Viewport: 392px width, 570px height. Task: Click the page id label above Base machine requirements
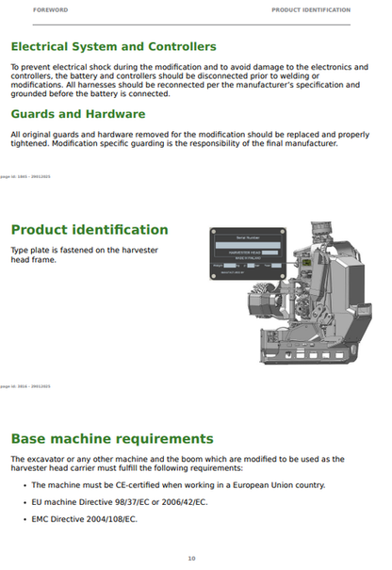click(25, 386)
